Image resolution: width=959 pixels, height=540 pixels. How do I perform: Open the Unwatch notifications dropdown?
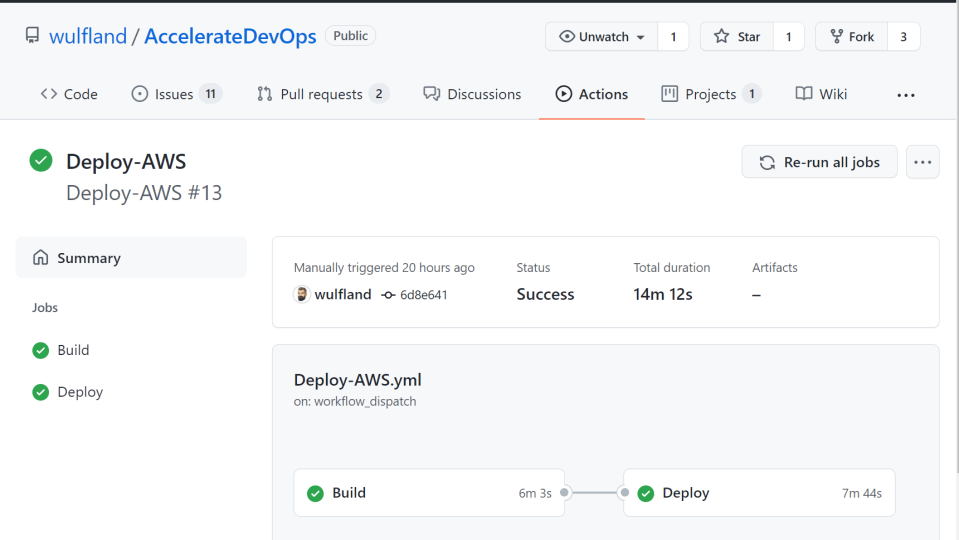pos(601,37)
